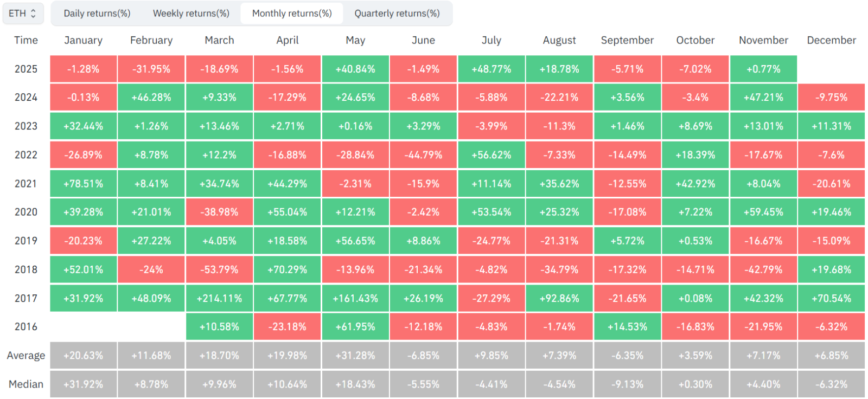This screenshot has width=868, height=399.
Task: Click the December column header
Action: (831, 40)
